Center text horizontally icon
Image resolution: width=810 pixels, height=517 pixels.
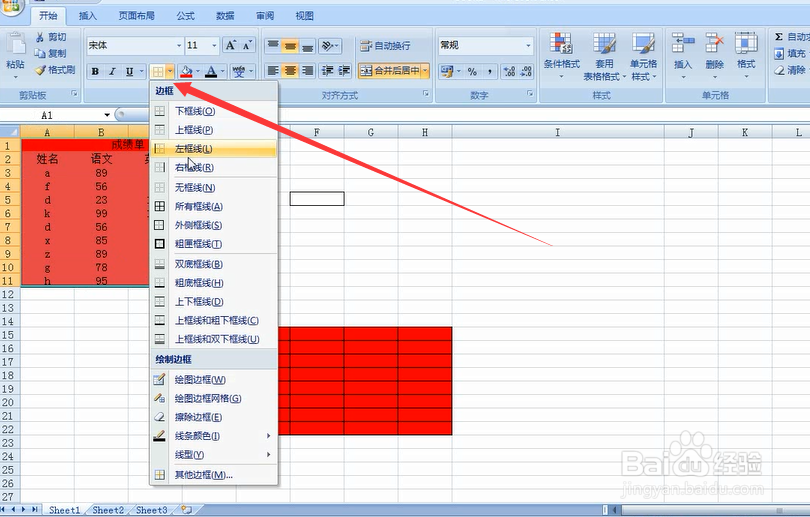coord(290,71)
